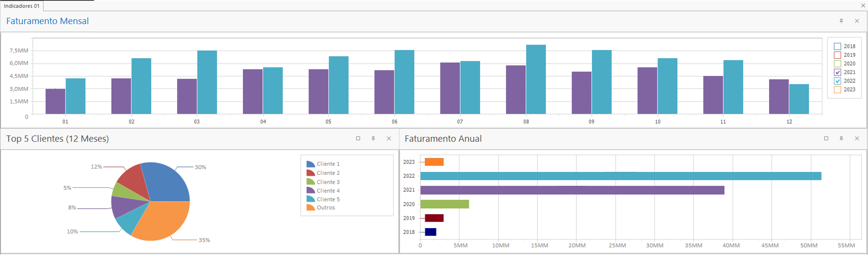Image resolution: width=868 pixels, height=255 pixels.
Task: Pin the Faturamento Anual panel
Action: click(841, 138)
